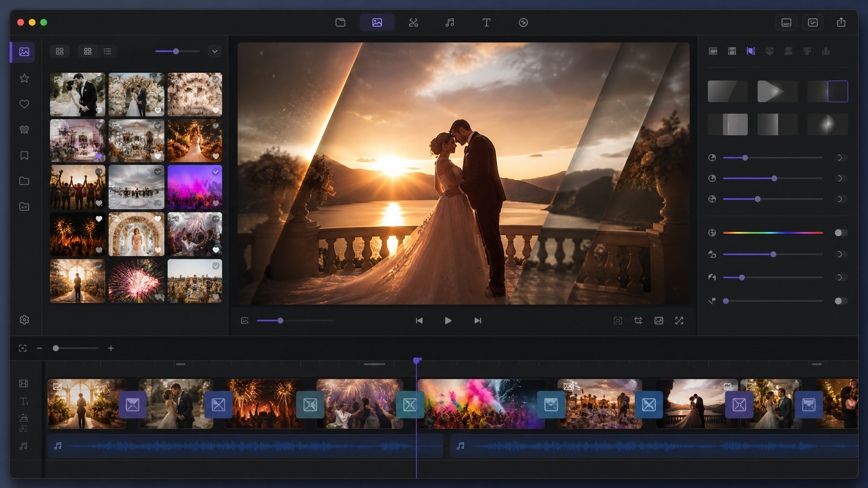
Task: Select the pink fireworks thumbnail in media grid
Action: tap(136, 281)
